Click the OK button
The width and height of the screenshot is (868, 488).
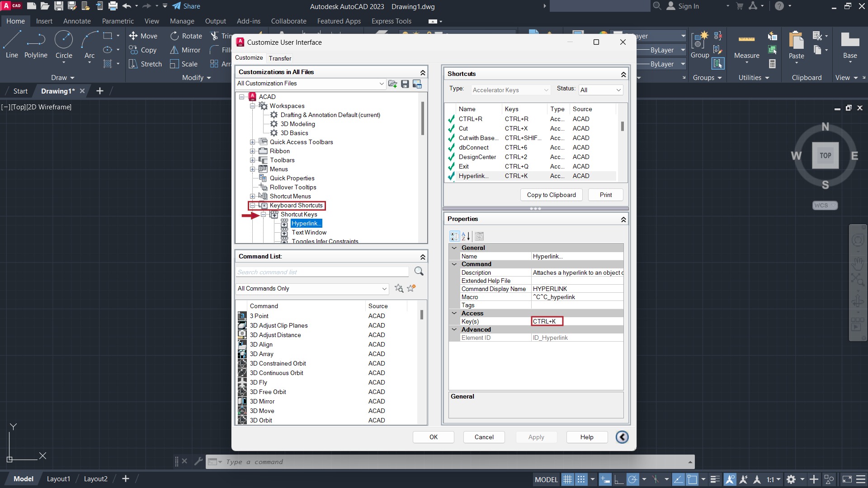pyautogui.click(x=433, y=437)
